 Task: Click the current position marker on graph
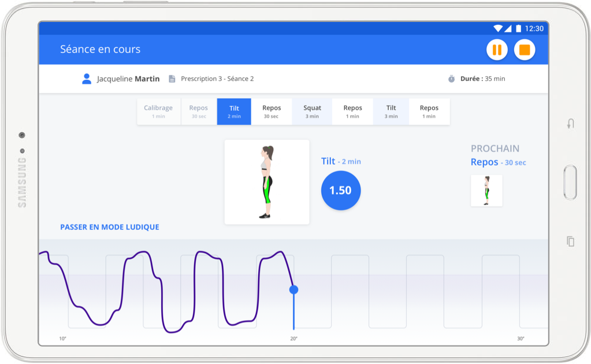[293, 289]
